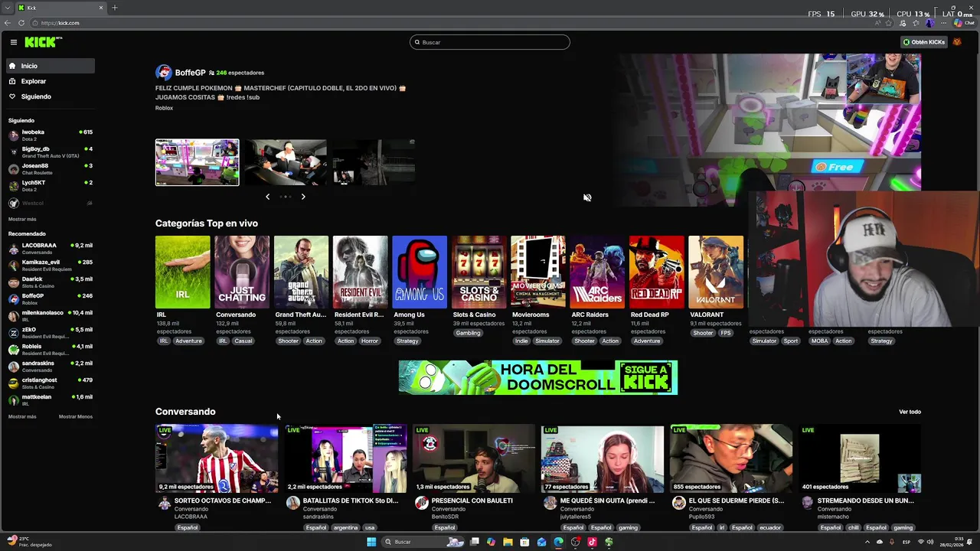Open the VALORANT category card
This screenshot has height=551, width=980.
coord(716,272)
